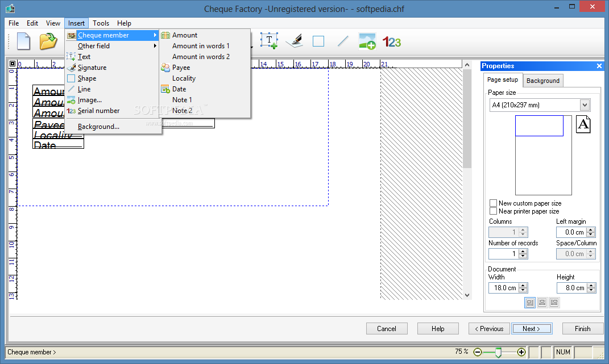Screen dimensions: 609x364
Task: Enable Near printer paper size checkbox
Action: click(x=493, y=211)
